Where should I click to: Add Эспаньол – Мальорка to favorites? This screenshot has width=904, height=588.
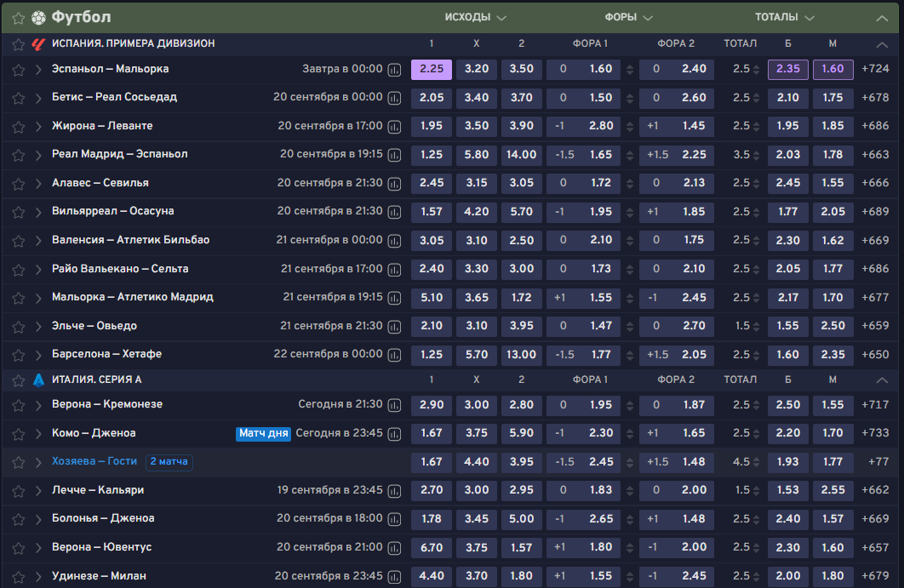[x=19, y=71]
